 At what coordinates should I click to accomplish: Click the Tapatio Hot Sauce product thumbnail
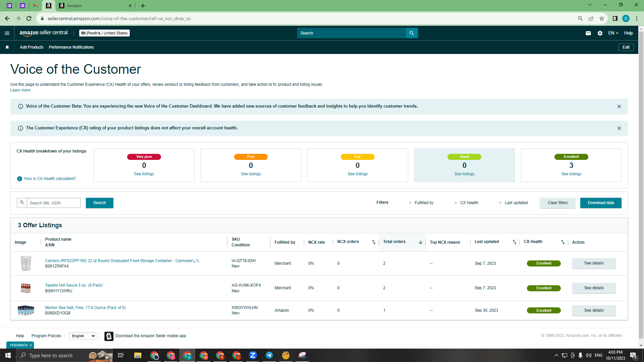point(26,288)
